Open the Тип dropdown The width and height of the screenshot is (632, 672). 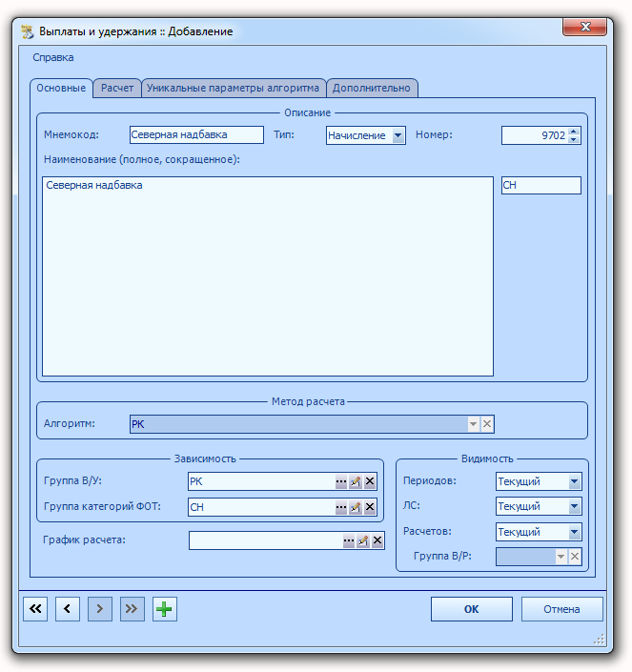(398, 135)
